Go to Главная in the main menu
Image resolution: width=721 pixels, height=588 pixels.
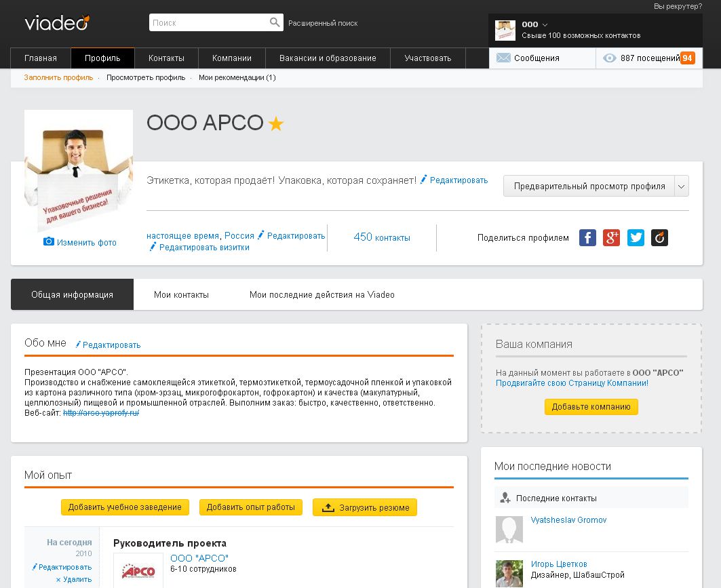[x=41, y=58]
